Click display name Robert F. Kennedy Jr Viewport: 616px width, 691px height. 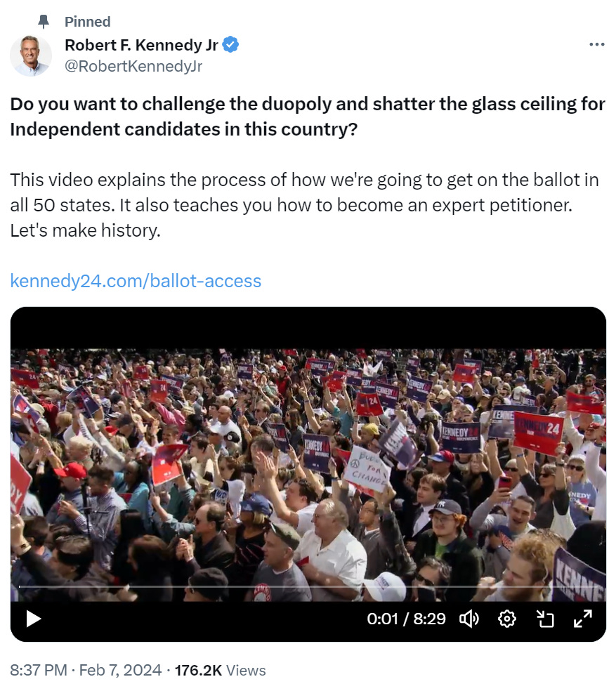[x=142, y=45]
